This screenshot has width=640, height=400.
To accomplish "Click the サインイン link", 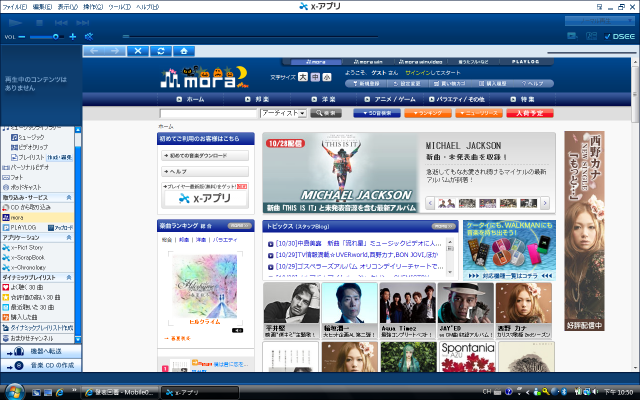I will click(x=418, y=73).
